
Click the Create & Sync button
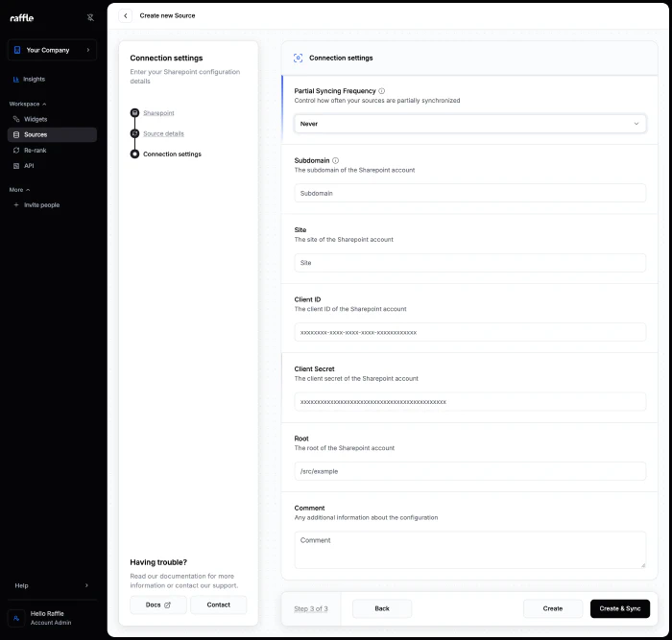tap(620, 608)
